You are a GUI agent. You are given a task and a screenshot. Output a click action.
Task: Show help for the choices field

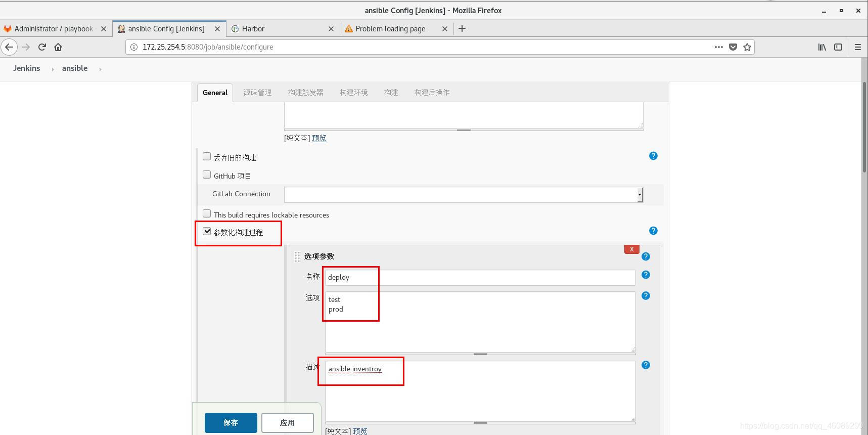pyautogui.click(x=646, y=295)
